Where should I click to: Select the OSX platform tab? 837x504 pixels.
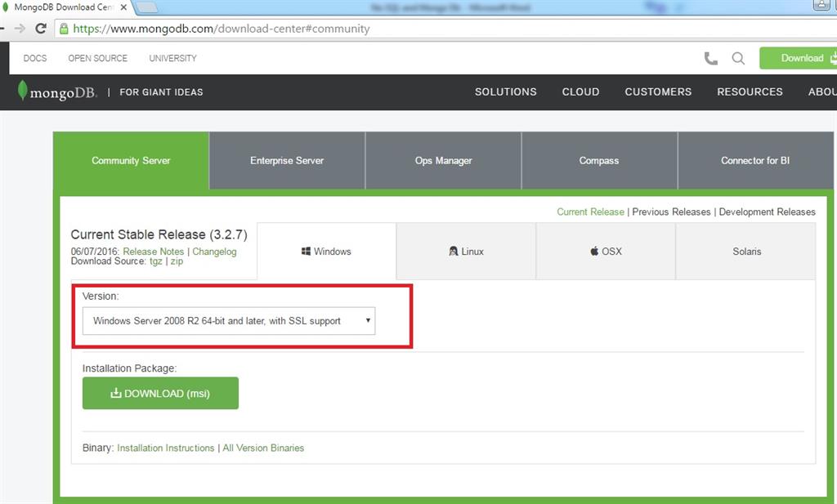606,252
